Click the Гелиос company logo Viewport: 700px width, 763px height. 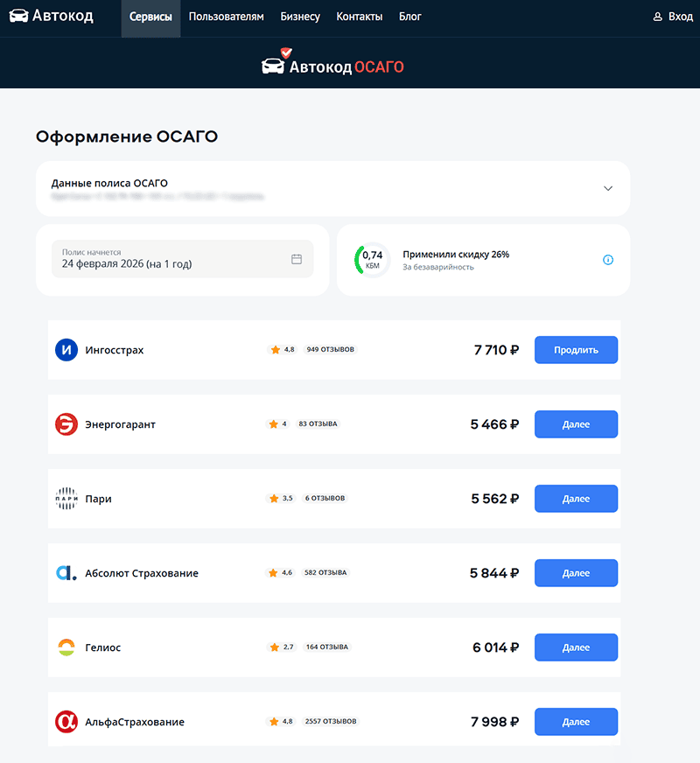tap(66, 647)
